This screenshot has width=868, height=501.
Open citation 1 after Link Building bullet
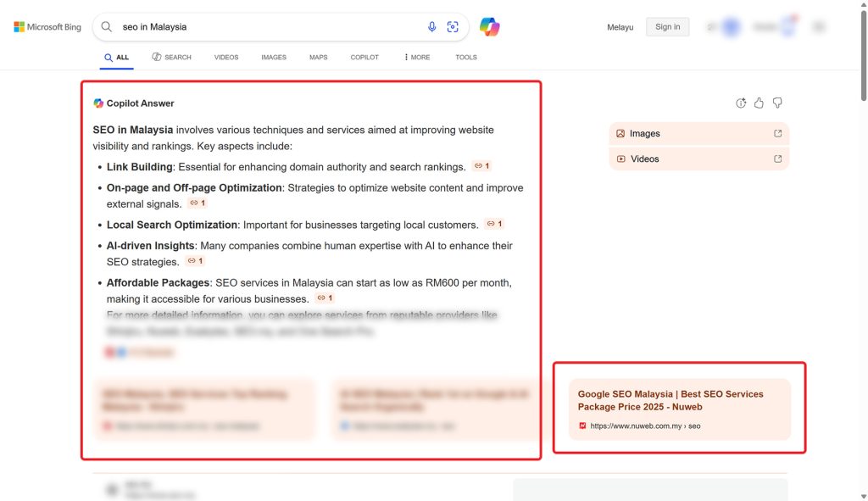(481, 166)
